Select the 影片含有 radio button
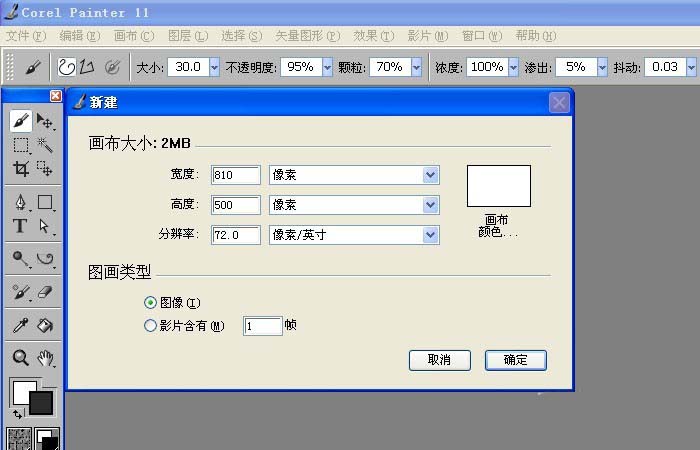 (x=151, y=325)
